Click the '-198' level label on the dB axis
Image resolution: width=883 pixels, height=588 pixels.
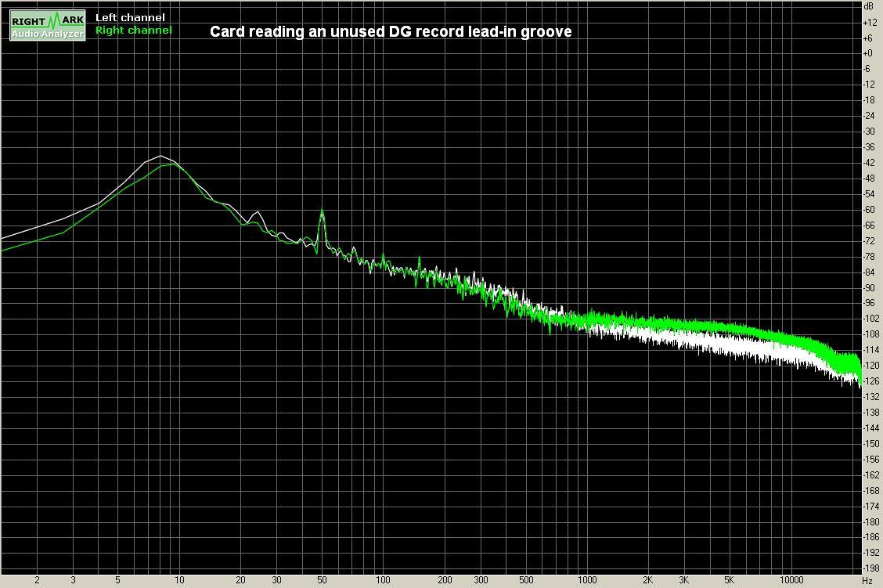[x=871, y=569]
